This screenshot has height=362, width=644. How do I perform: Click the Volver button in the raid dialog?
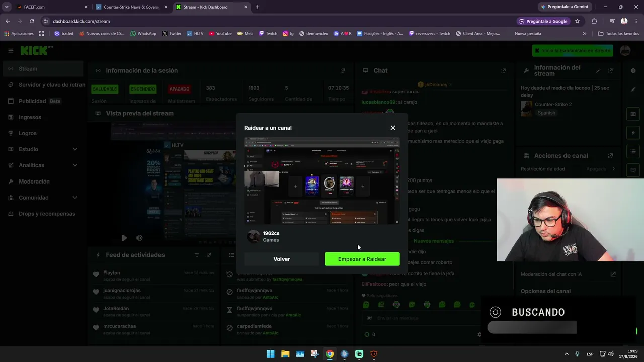[282, 259]
